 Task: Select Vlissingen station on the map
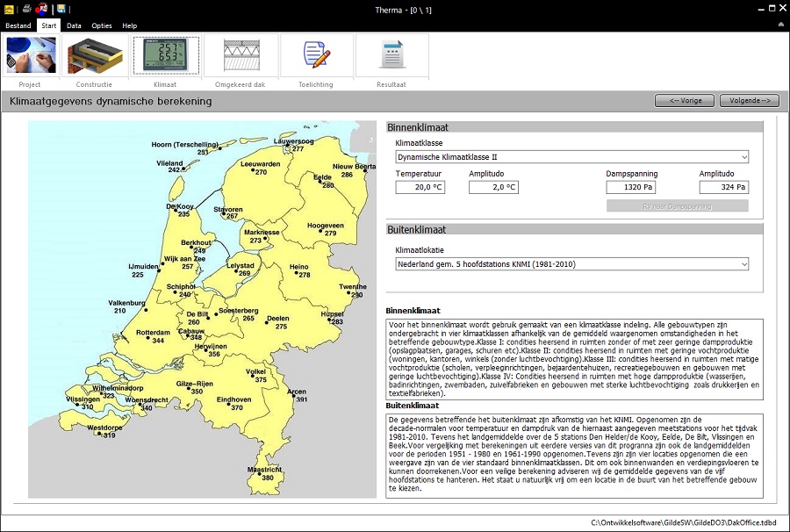tap(83, 403)
